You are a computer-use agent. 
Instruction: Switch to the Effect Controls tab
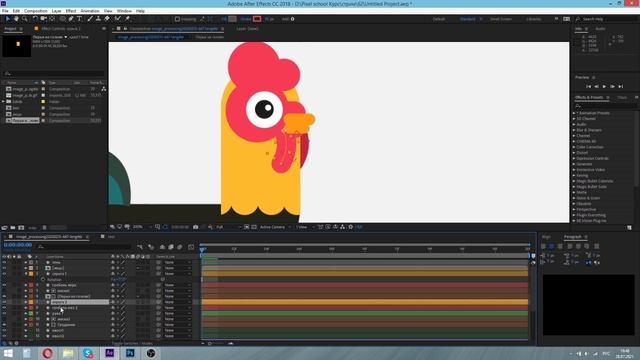tap(60, 29)
